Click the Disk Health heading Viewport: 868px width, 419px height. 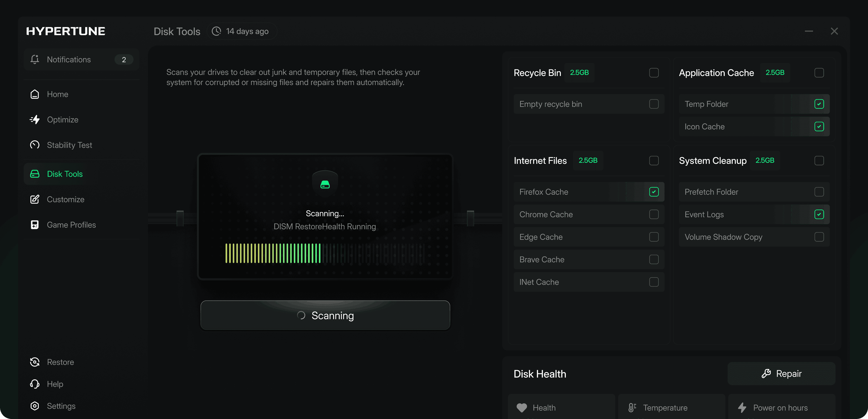click(x=540, y=374)
